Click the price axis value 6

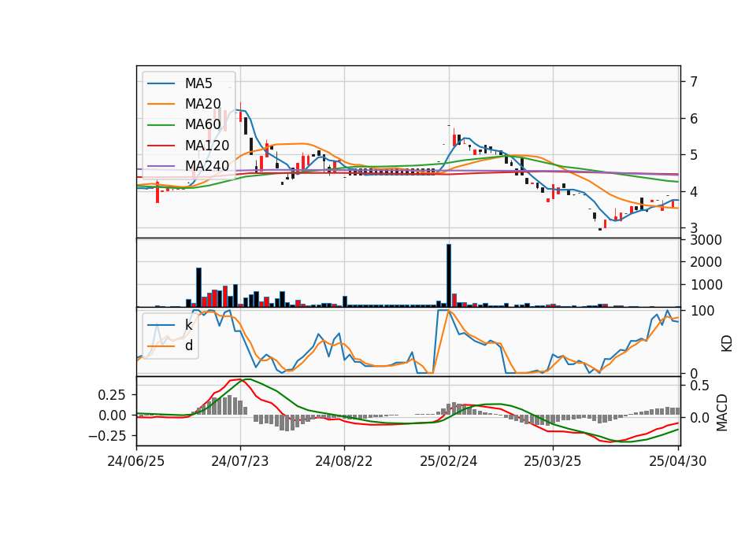click(x=694, y=119)
